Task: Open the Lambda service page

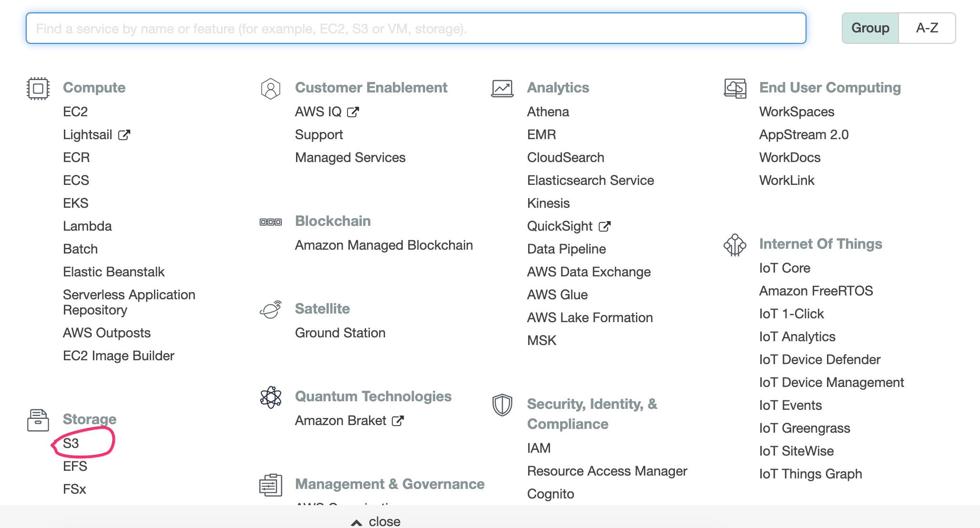Action: click(x=88, y=226)
